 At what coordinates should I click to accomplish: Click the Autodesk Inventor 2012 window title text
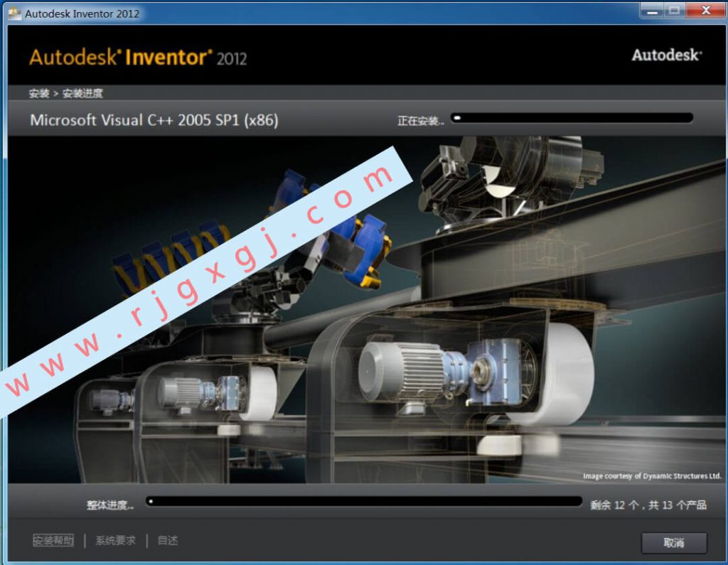(82, 14)
